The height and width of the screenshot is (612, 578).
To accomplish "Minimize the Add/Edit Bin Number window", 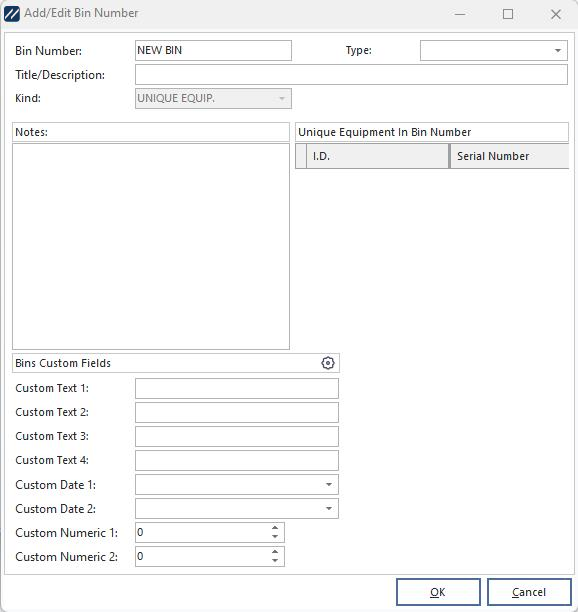I will pos(460,14).
